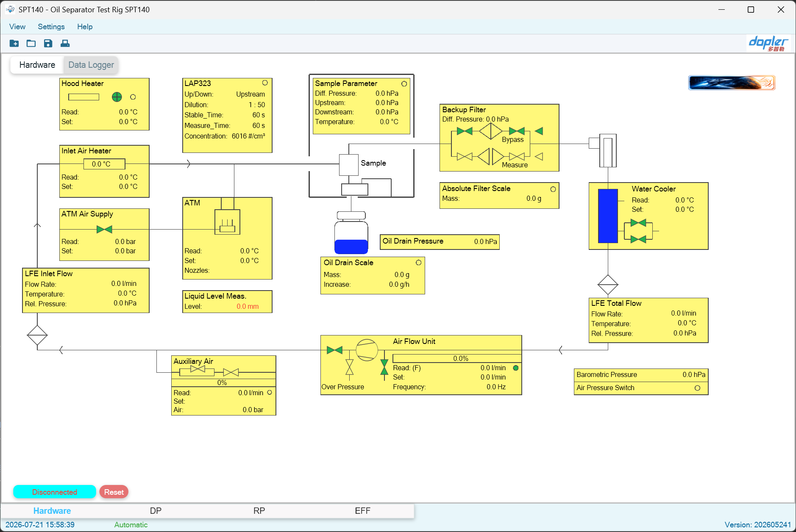Click the diamond filter symbol above LFE Total Flow
This screenshot has width=796, height=532.
pos(608,285)
